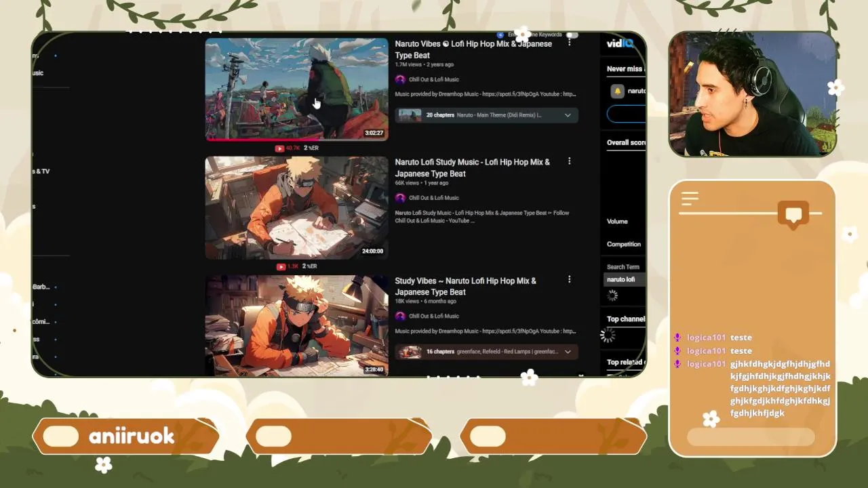The image size is (868, 488).
Task: Click title Study Vibes ~ Naruto Lofi
Action: coord(466,286)
